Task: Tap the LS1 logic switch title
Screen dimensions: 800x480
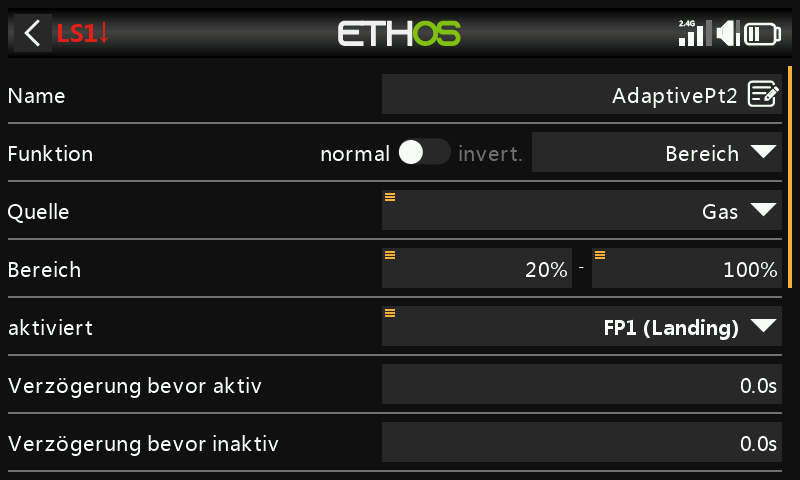Action: (82, 34)
